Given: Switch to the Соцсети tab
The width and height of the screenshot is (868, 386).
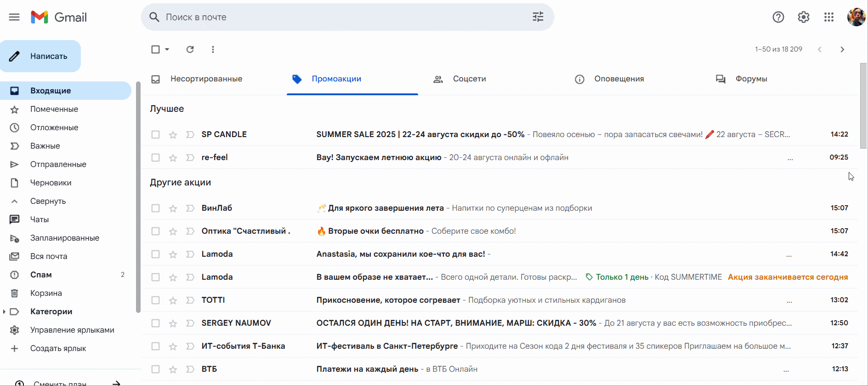Looking at the screenshot, I should 469,79.
